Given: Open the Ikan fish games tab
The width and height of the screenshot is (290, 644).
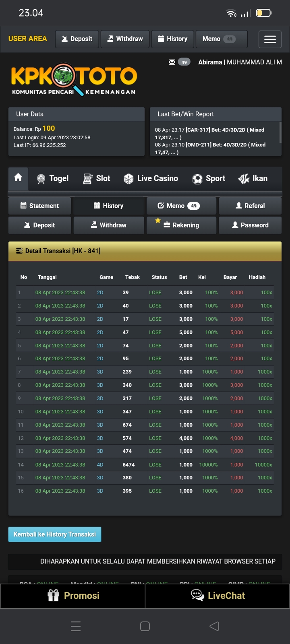Looking at the screenshot, I should coord(253,178).
